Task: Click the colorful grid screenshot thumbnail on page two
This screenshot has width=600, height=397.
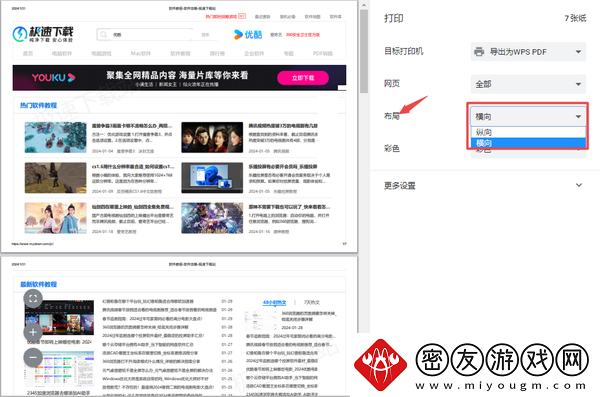Action: coord(59,370)
